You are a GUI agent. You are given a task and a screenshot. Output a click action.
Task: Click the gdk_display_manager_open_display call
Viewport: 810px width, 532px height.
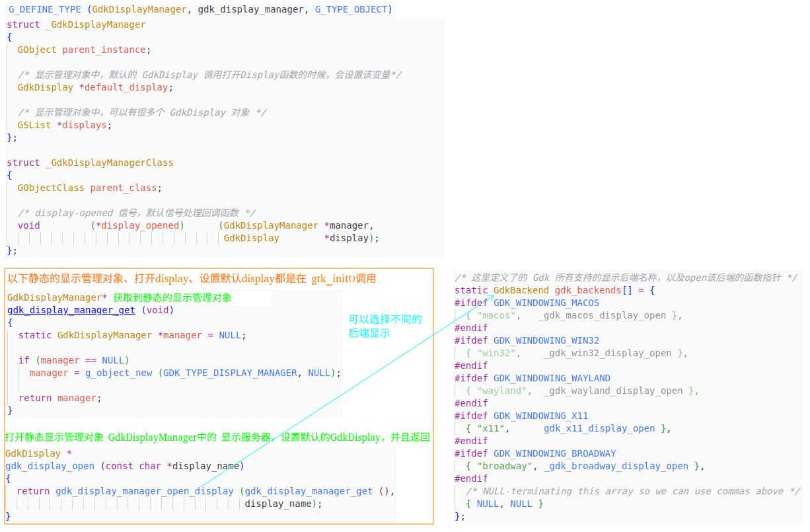coord(144,491)
